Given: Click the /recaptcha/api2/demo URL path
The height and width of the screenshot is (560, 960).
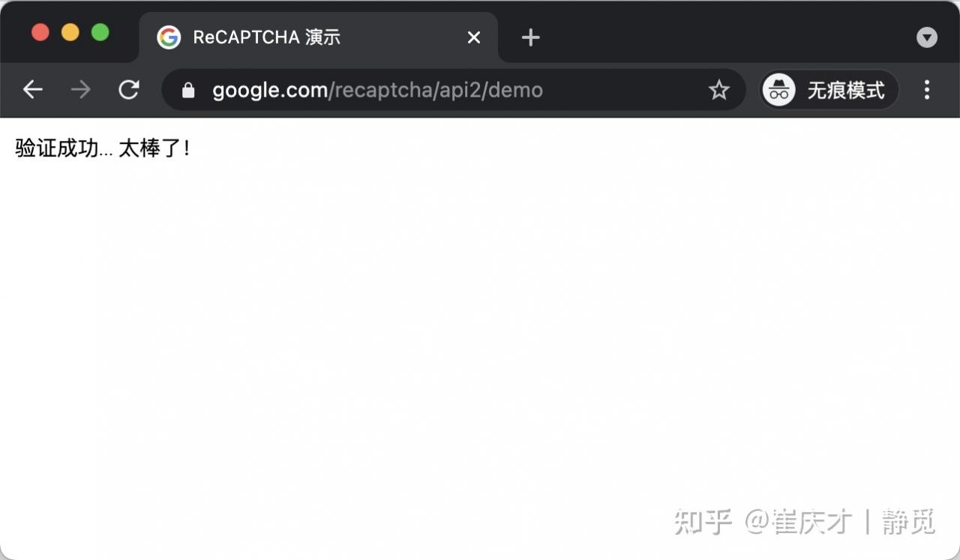Looking at the screenshot, I should click(436, 91).
